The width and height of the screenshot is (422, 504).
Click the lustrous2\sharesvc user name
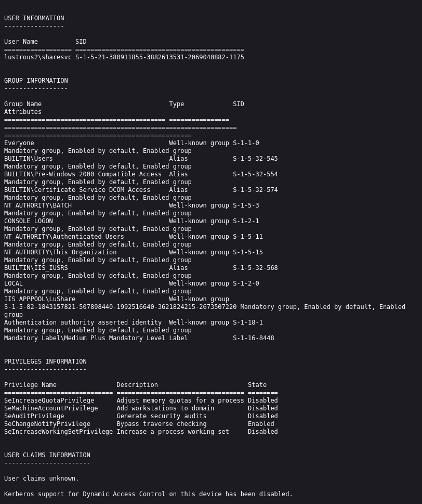coord(38,57)
